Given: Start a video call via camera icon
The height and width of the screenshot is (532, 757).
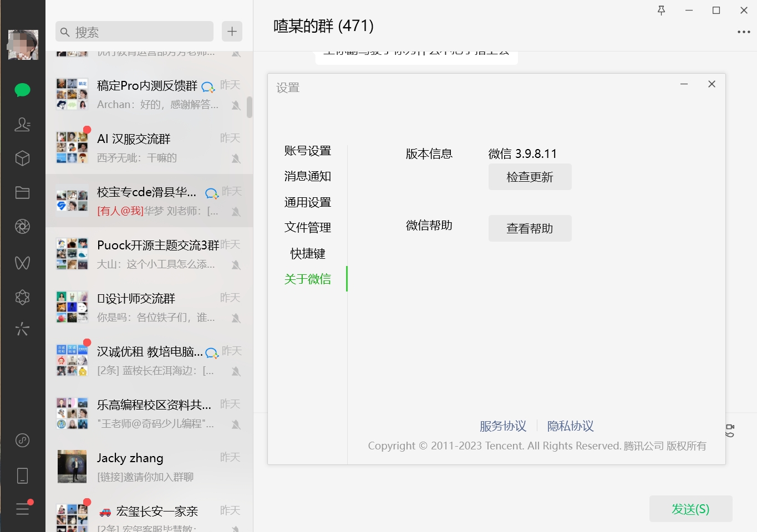Looking at the screenshot, I should pyautogui.click(x=729, y=427).
